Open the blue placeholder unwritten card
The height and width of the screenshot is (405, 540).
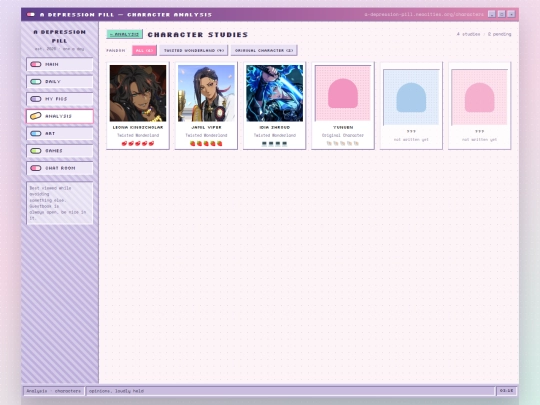pos(411,106)
